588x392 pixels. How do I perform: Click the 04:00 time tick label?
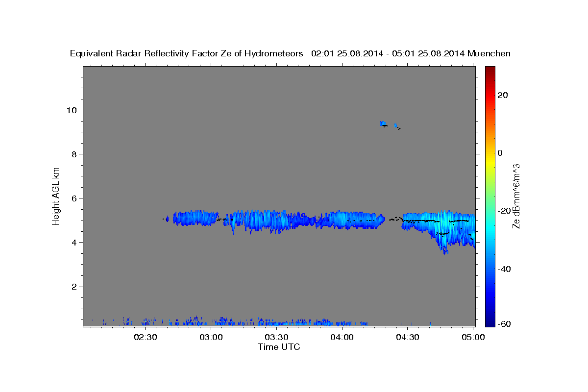(x=342, y=337)
